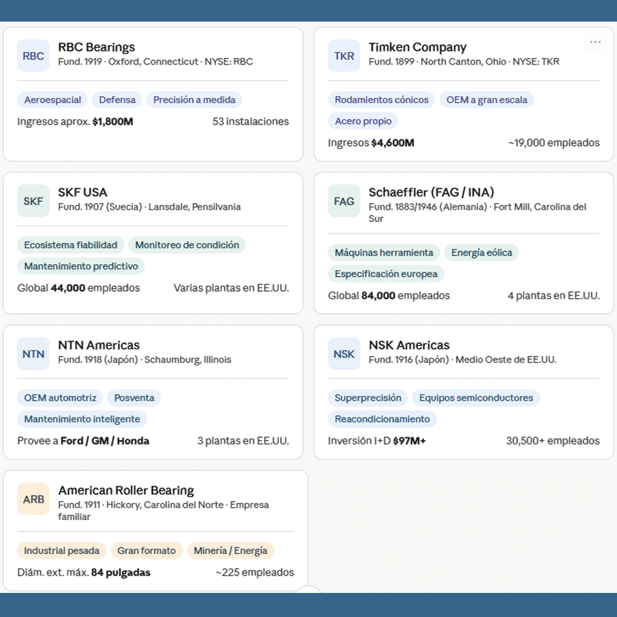Click the OEM automotriz tag

point(60,398)
